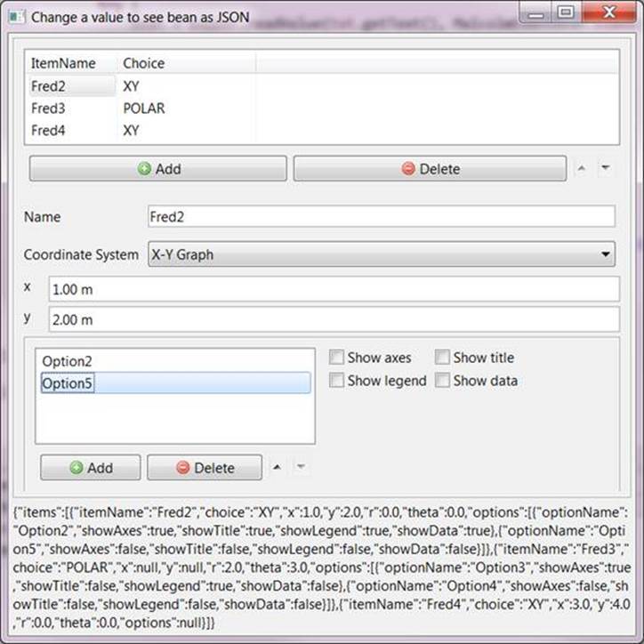Move option down in options list
This screenshot has width=644, height=644.
pyautogui.click(x=301, y=467)
